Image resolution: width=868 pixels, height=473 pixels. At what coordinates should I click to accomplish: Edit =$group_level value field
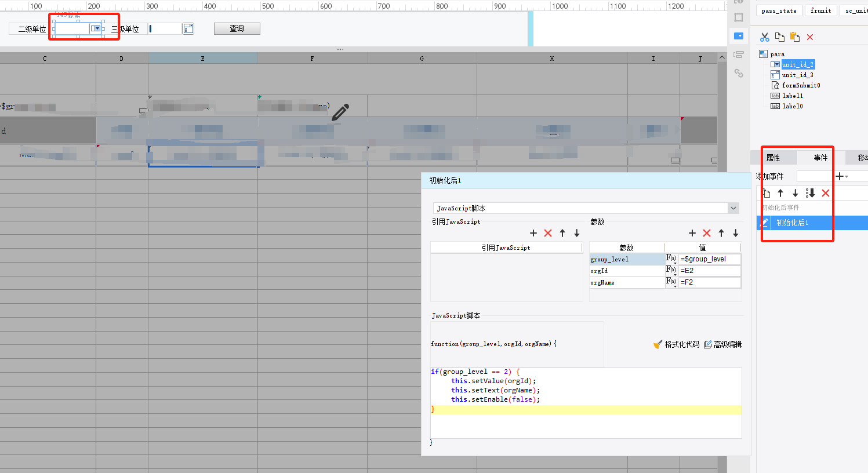710,259
